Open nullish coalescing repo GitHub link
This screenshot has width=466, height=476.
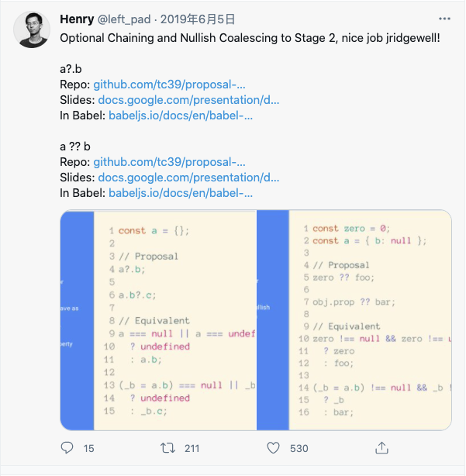point(169,161)
